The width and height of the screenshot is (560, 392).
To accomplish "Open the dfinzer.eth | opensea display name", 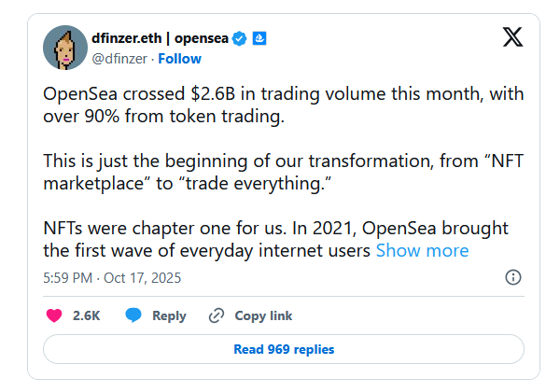I will (x=160, y=38).
